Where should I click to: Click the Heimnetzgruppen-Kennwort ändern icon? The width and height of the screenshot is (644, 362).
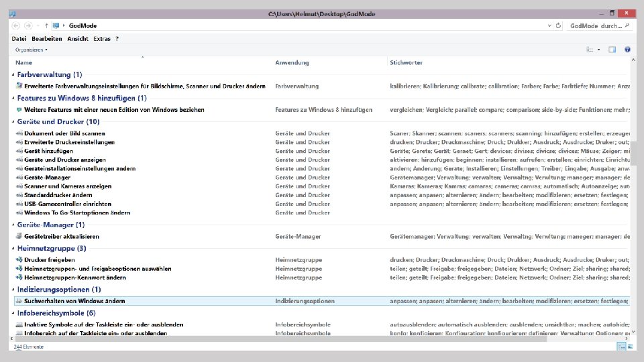pos(19,277)
